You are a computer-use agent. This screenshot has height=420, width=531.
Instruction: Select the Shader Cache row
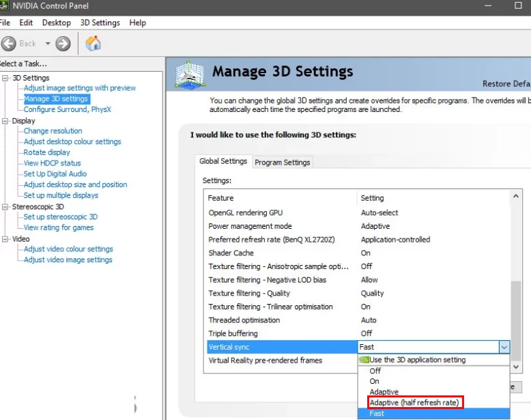pyautogui.click(x=358, y=253)
